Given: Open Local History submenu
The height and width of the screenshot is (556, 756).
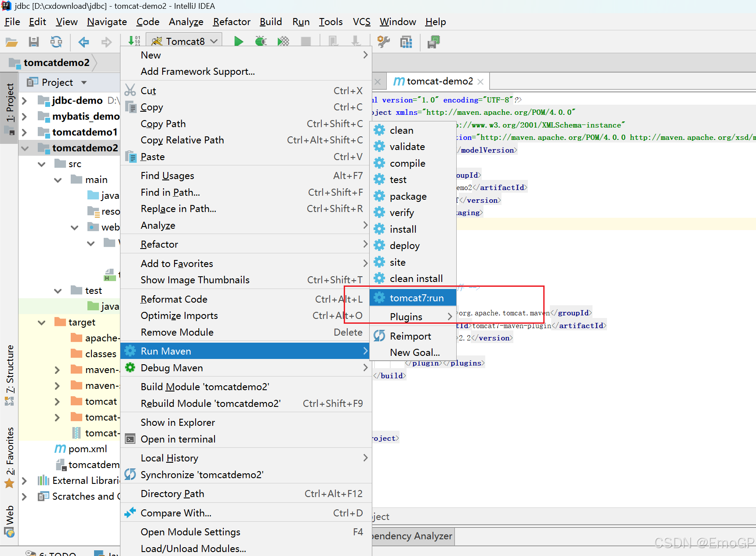Looking at the screenshot, I should pyautogui.click(x=246, y=458).
